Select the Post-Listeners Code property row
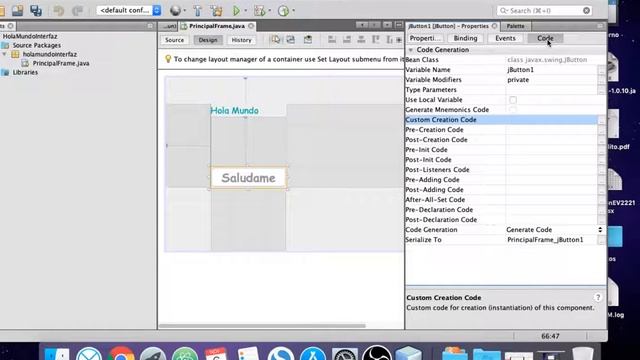640x360 pixels. tap(504, 170)
